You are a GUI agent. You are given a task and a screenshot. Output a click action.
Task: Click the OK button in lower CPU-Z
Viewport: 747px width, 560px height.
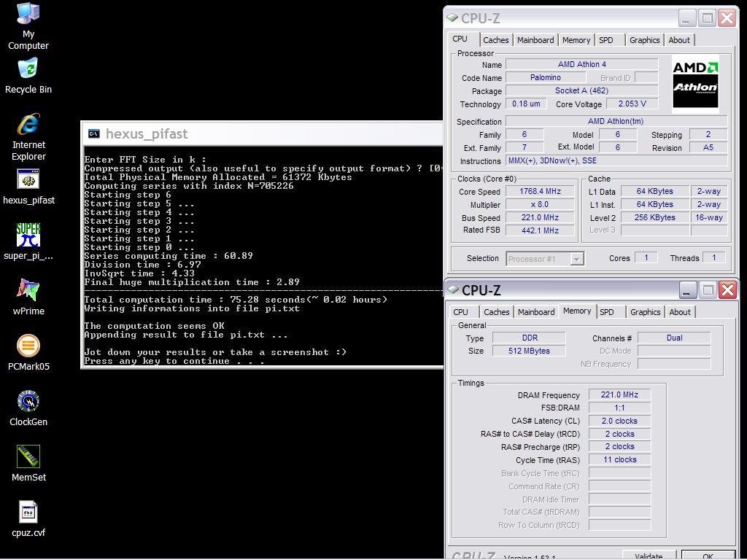click(x=708, y=555)
